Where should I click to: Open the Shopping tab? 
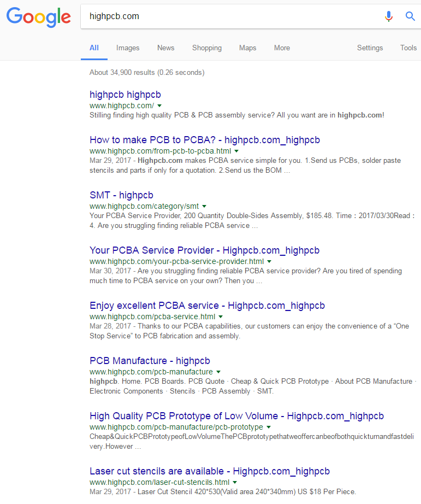click(207, 48)
